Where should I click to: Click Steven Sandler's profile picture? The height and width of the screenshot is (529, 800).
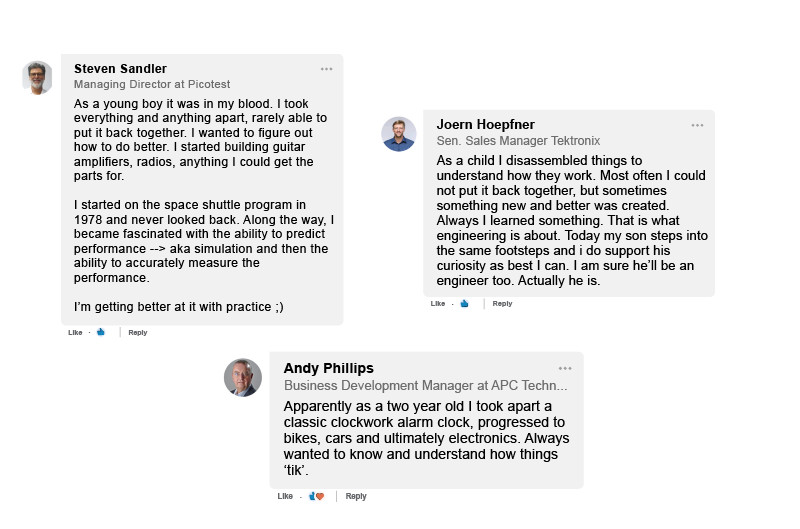pyautogui.click(x=38, y=78)
